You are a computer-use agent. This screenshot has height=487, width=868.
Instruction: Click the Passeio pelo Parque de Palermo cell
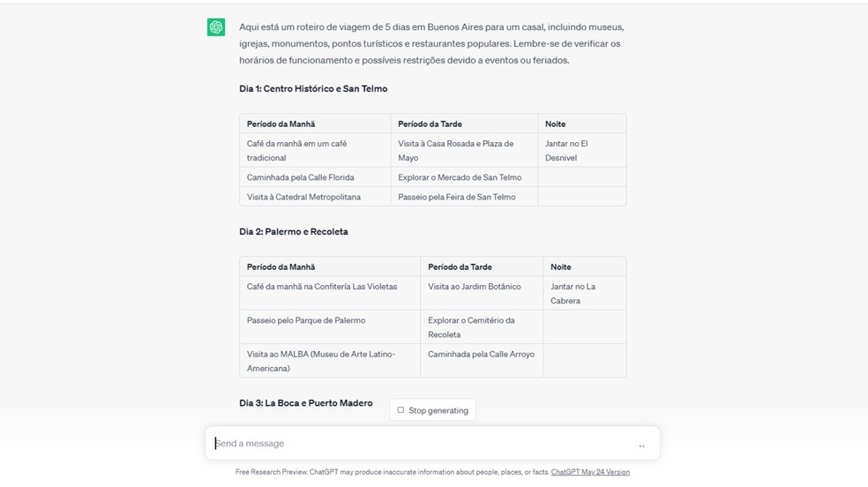tap(306, 320)
